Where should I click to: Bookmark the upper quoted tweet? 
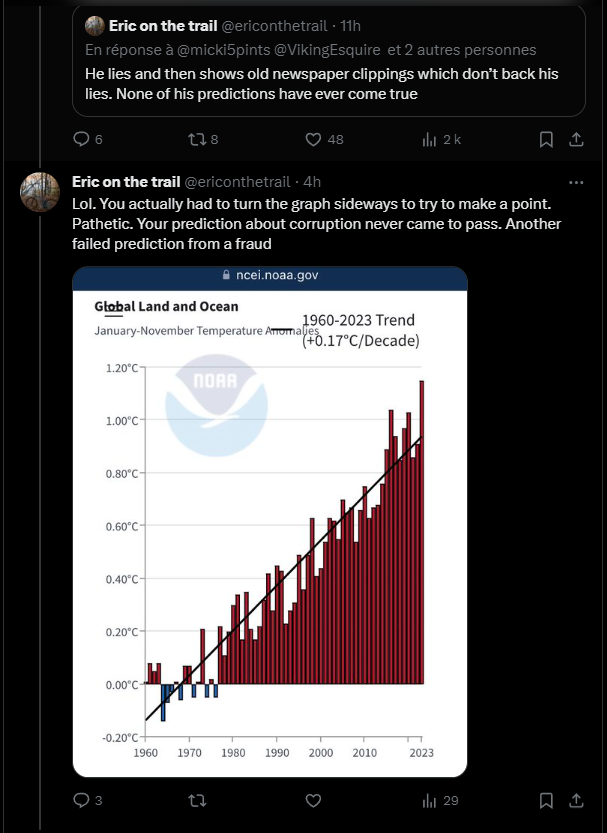tap(546, 139)
